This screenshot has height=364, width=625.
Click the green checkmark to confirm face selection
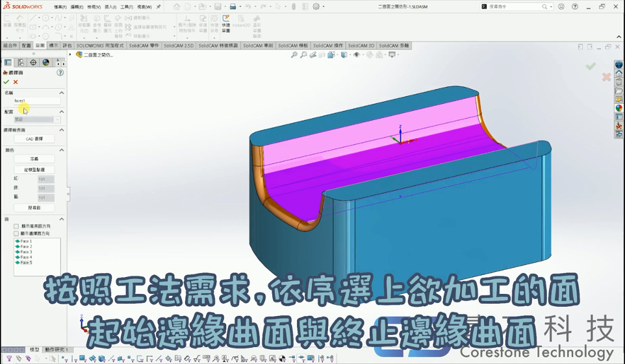[x=6, y=82]
